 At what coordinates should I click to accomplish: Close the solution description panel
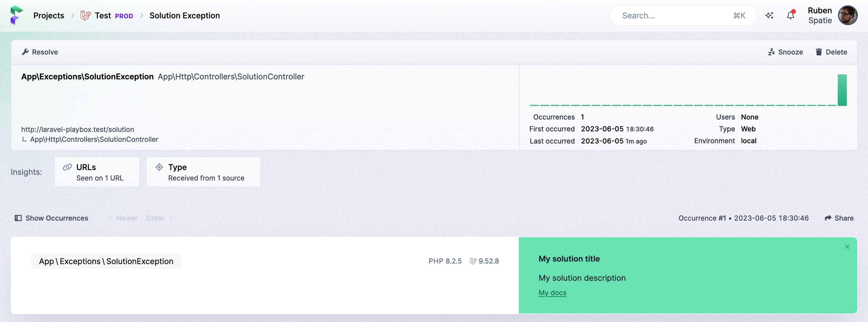(x=848, y=247)
